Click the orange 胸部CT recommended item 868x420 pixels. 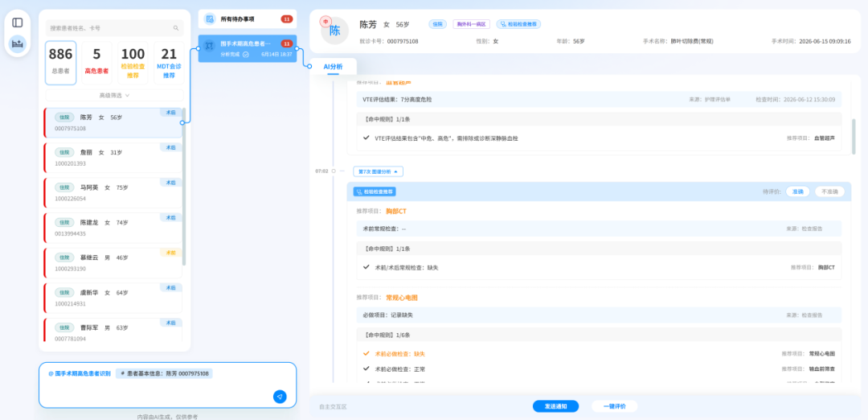tap(396, 211)
